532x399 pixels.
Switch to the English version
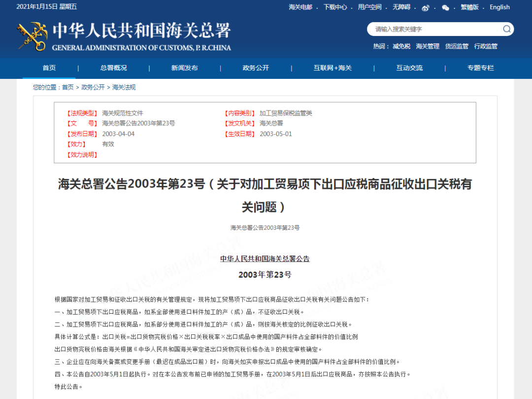point(499,7)
